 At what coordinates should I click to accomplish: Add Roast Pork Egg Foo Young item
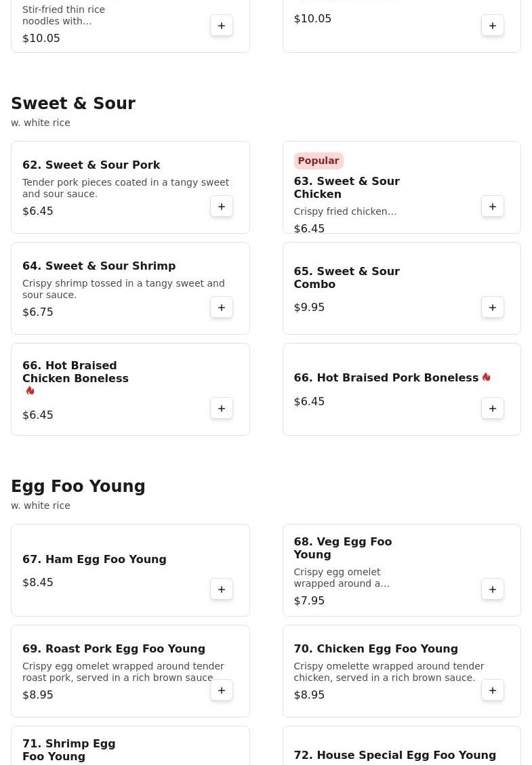click(x=222, y=690)
